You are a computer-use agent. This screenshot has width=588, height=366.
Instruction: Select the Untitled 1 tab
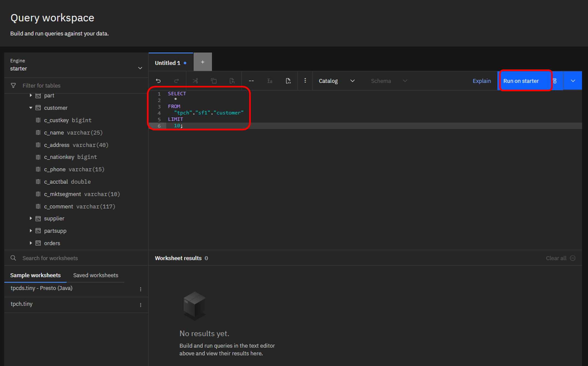pyautogui.click(x=167, y=63)
